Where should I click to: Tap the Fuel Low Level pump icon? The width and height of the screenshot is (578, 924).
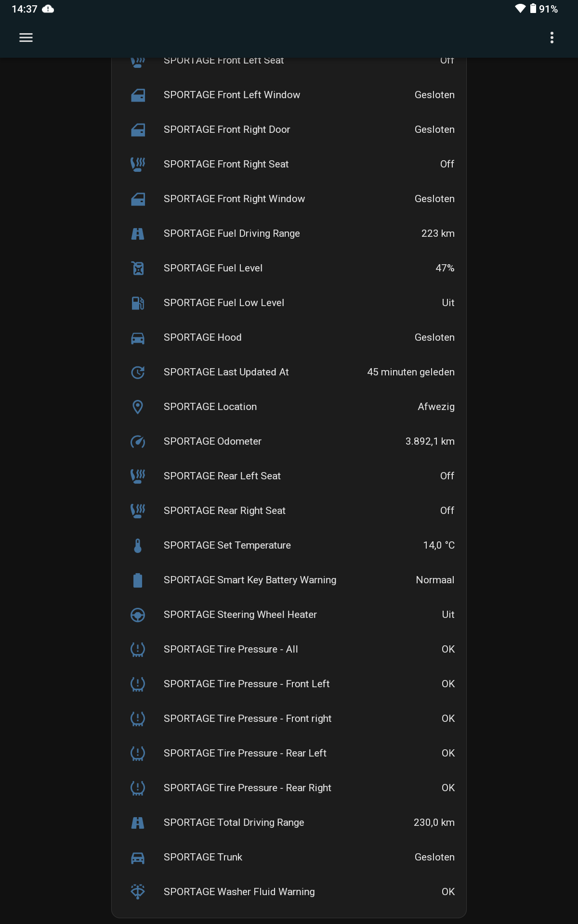point(138,303)
